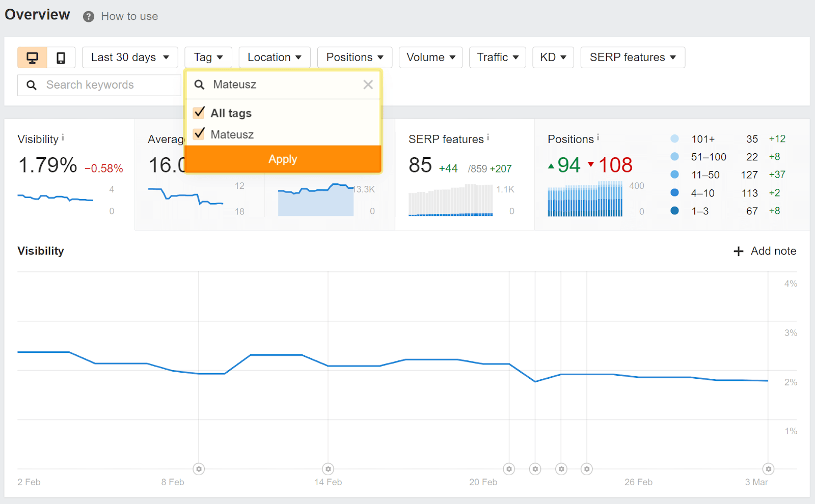Select the 1–3 positions legend dot
815x504 pixels.
[x=674, y=210]
